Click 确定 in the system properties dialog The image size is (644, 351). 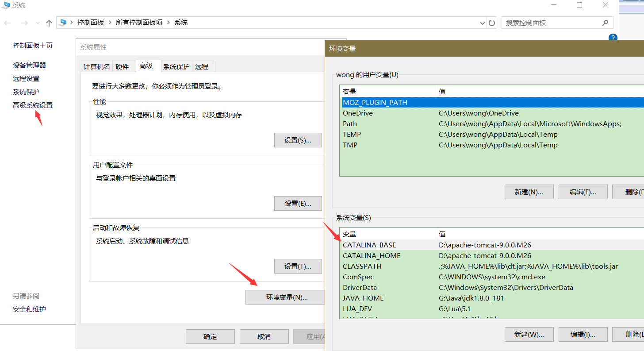tap(210, 336)
